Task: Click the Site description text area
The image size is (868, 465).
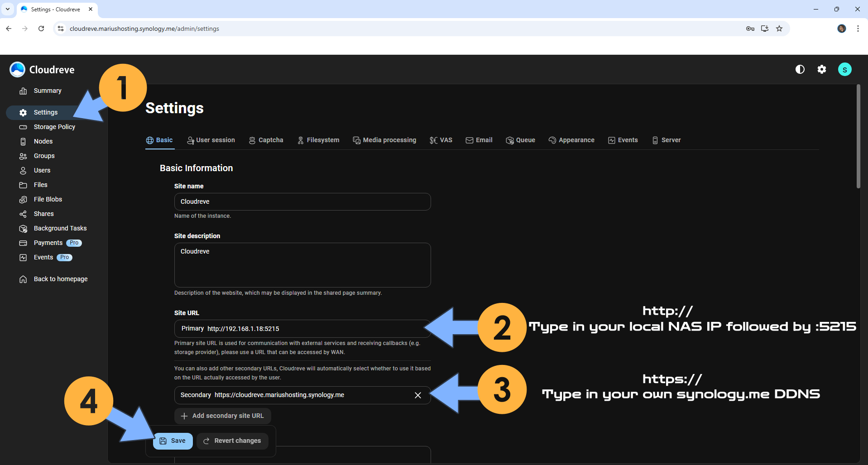Action: point(302,265)
